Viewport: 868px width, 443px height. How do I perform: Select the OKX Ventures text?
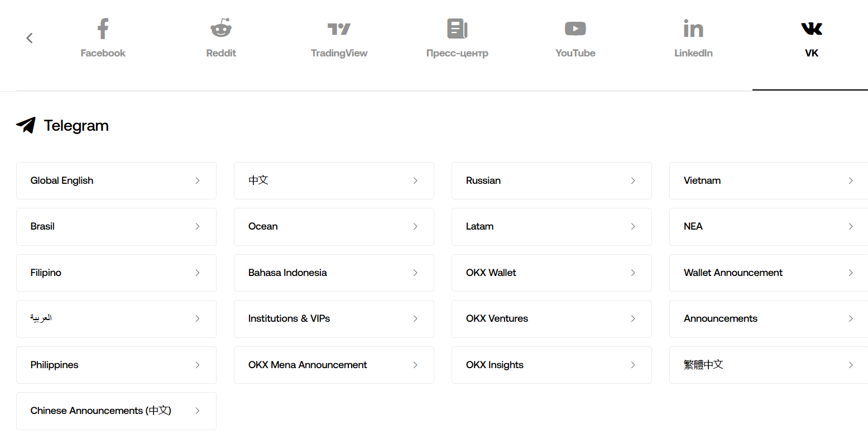tap(497, 318)
